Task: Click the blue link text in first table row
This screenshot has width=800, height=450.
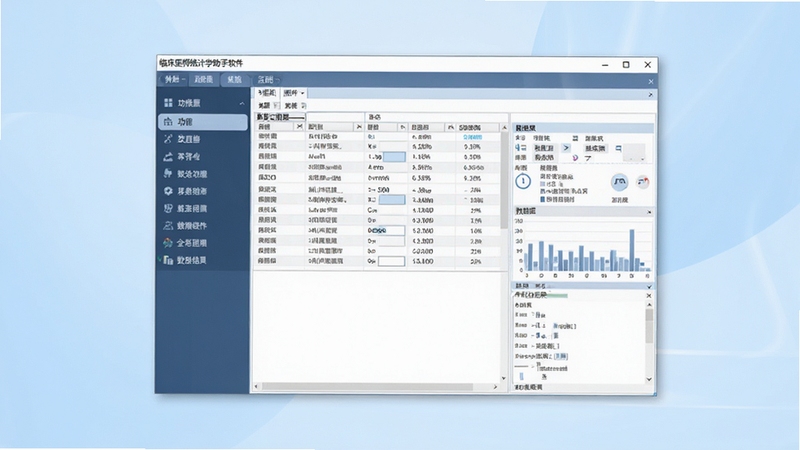Action: (472, 137)
